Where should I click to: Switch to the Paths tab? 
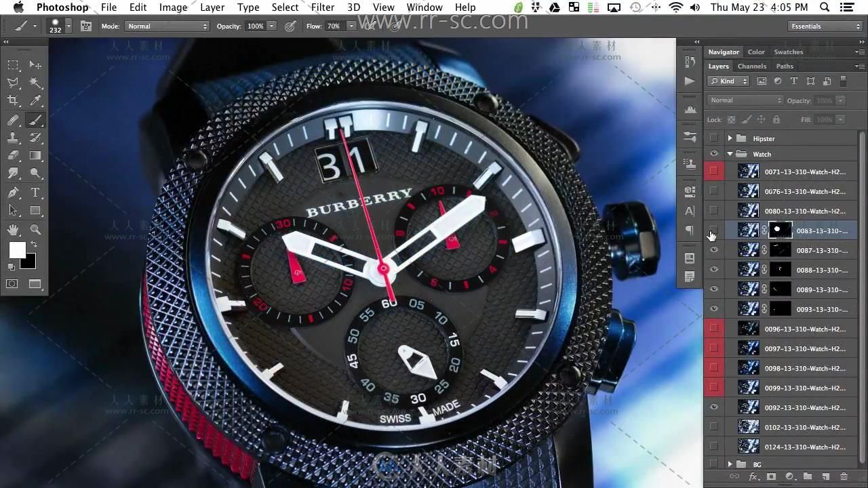[785, 66]
